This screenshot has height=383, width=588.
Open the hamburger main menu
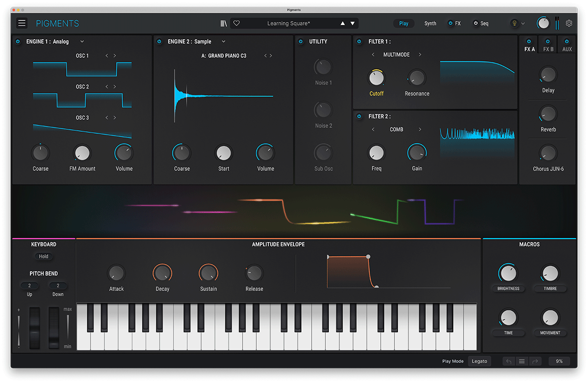pos(22,23)
